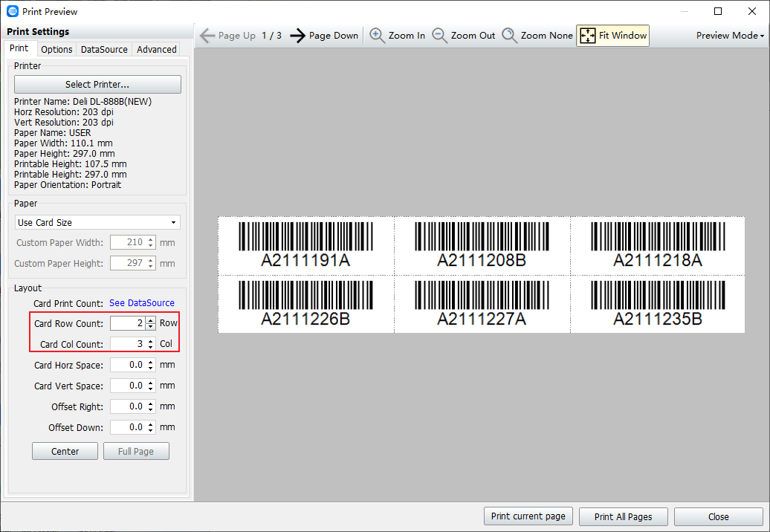
Task: Click the Page Up arrow icon
Action: point(207,36)
